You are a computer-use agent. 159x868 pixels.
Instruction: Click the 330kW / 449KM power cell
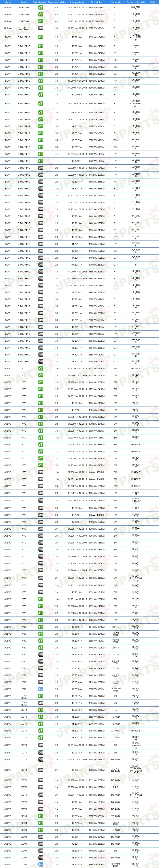pos(97,161)
